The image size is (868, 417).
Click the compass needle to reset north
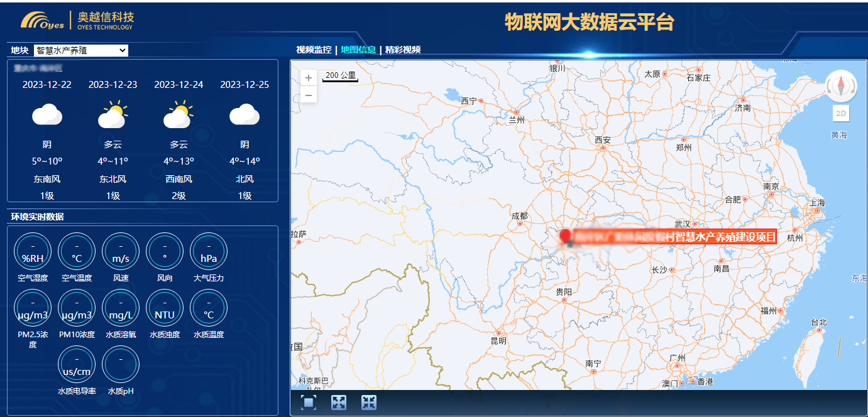coord(841,86)
